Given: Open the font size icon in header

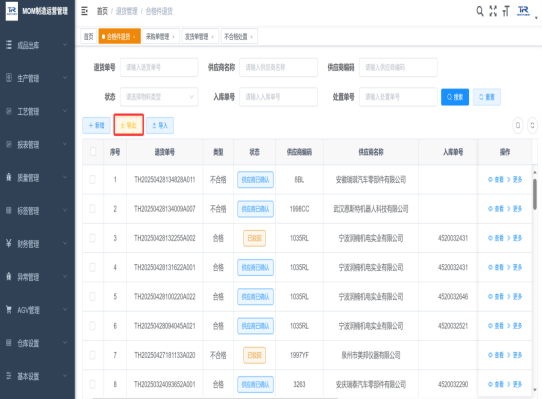Looking at the screenshot, I should click(x=506, y=11).
